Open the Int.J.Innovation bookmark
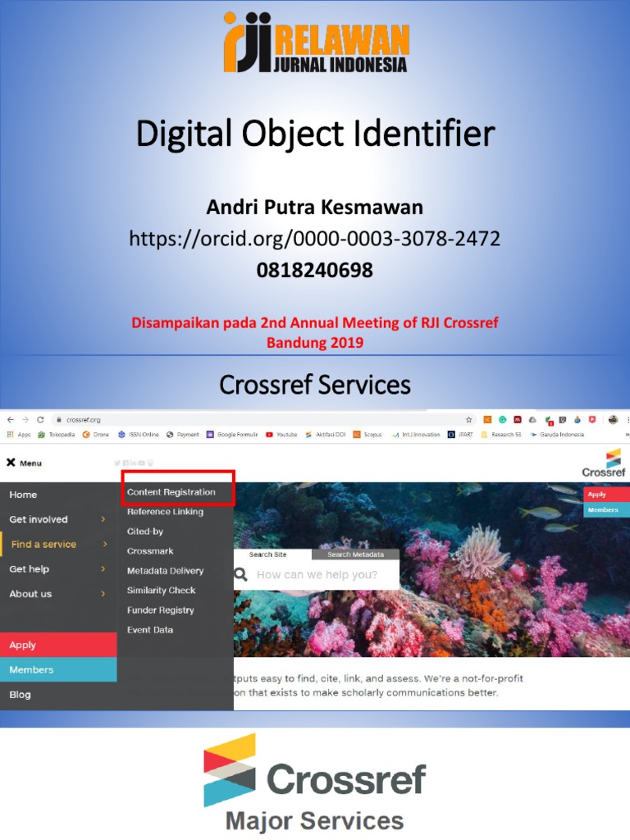 click(416, 435)
